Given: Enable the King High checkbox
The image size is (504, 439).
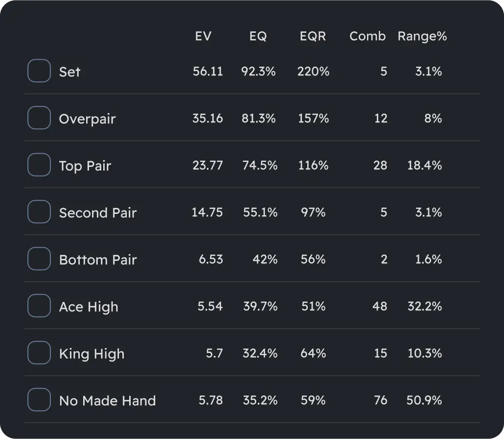Looking at the screenshot, I should pos(39,353).
